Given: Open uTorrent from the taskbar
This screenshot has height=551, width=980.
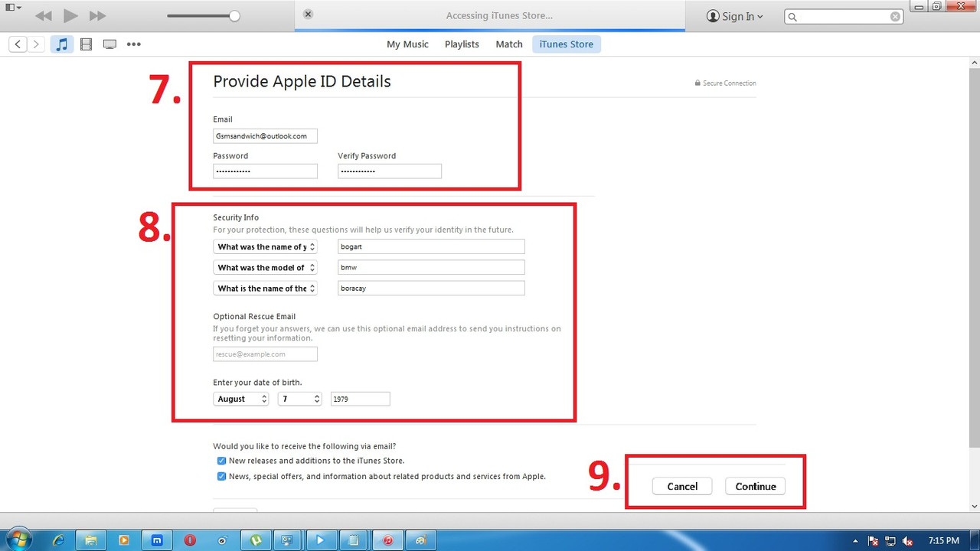Looking at the screenshot, I should click(x=256, y=540).
